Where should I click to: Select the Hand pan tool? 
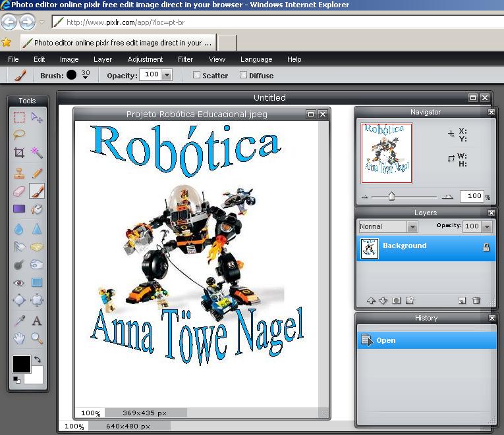[x=19, y=338]
